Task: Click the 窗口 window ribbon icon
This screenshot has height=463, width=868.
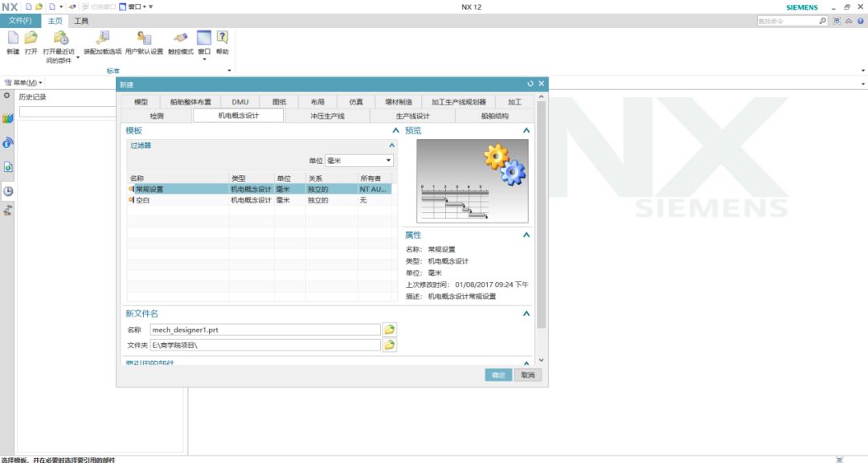Action: pos(204,38)
